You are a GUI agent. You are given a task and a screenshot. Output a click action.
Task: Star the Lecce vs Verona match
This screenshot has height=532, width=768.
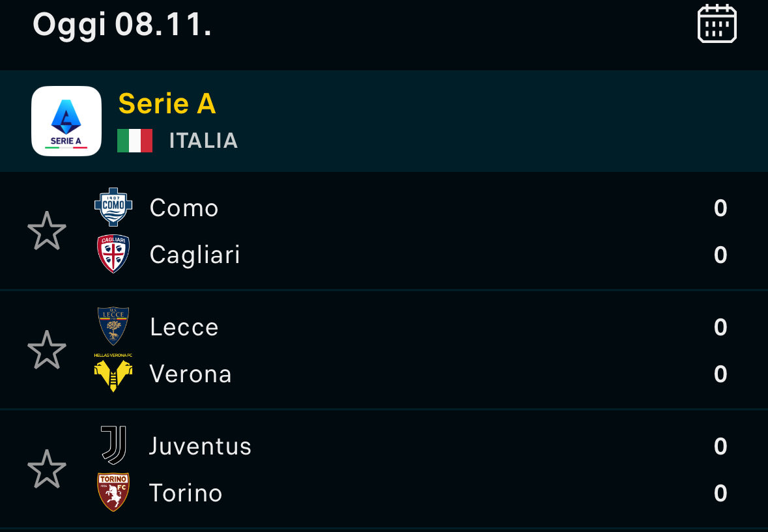(x=47, y=350)
